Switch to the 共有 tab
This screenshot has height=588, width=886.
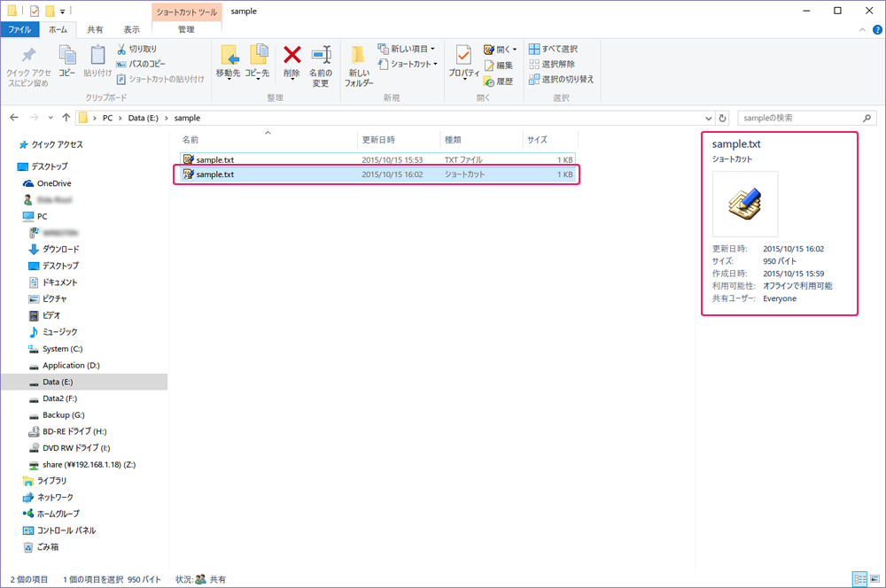(95, 29)
